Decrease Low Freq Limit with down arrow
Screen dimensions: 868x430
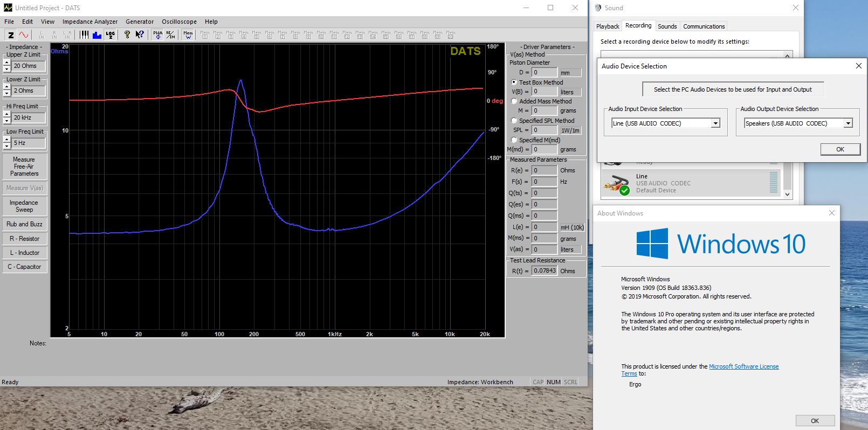[7, 146]
